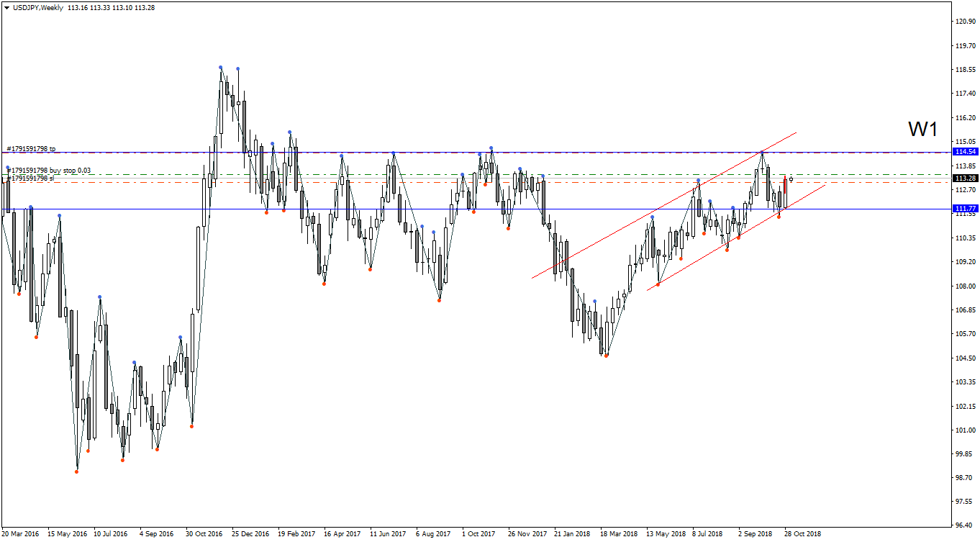Click the 120.90 price axis label
980x542 pixels.
964,22
